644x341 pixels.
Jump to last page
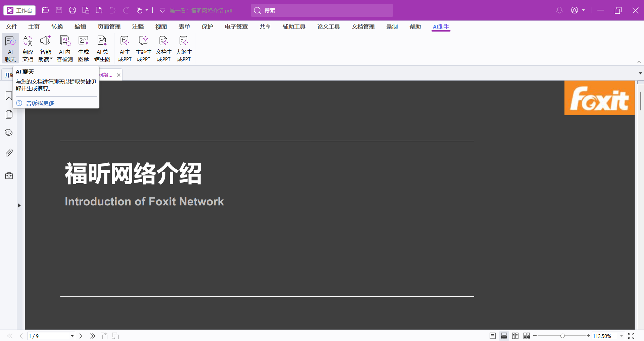pyautogui.click(x=92, y=336)
